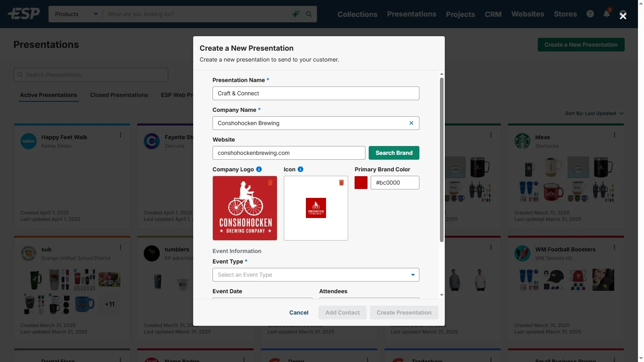Click the Add Contact button

343,313
